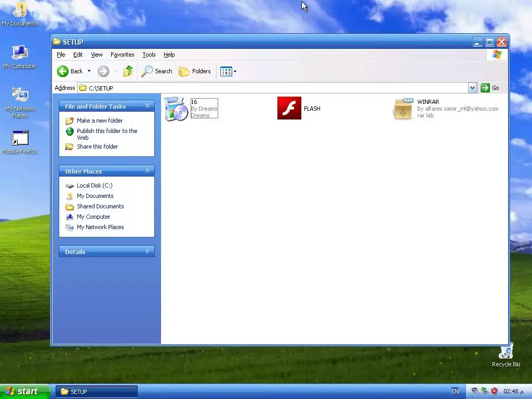Screen dimensions: 532x399
Task: Click the My Documents desktop icon
Action: coord(20,14)
